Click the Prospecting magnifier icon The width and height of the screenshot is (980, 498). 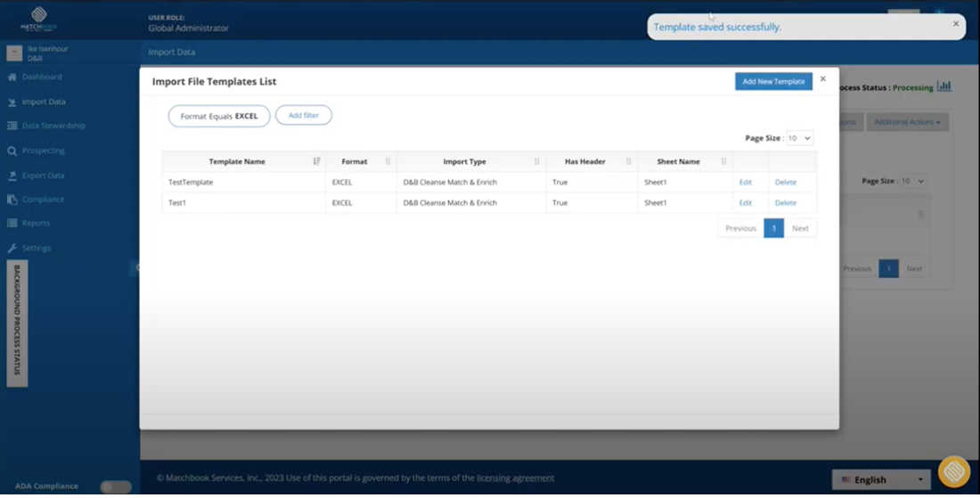[x=12, y=151]
